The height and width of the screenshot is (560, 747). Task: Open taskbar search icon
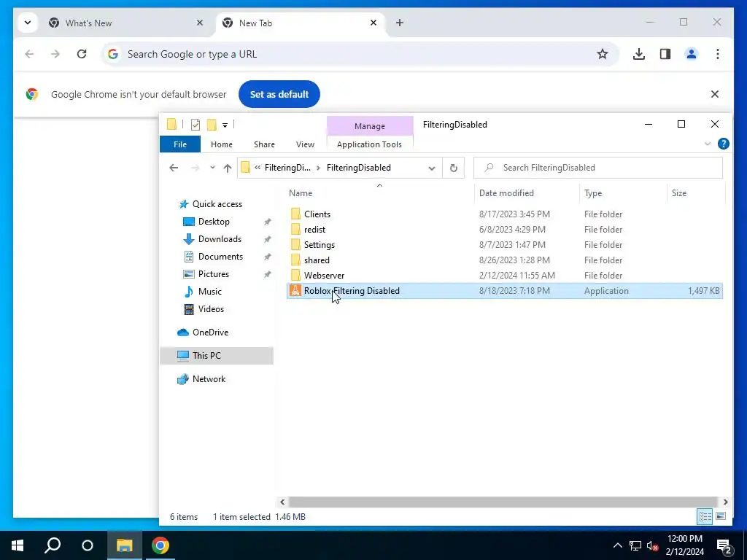pyautogui.click(x=53, y=545)
